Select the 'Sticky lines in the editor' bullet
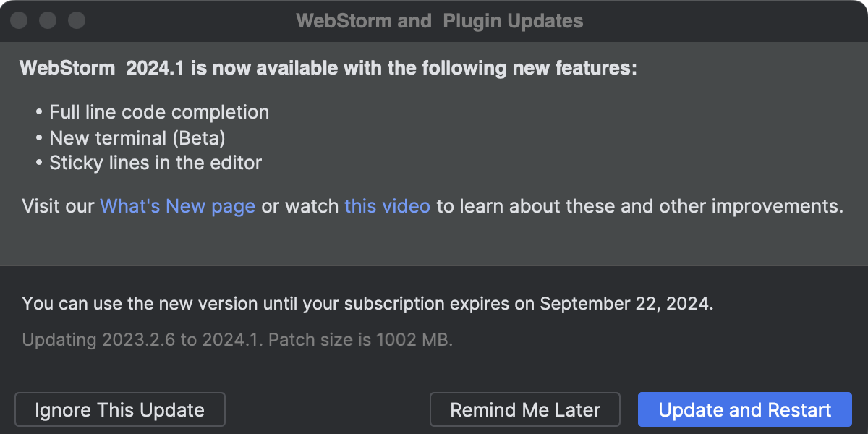The height and width of the screenshot is (434, 868). pyautogui.click(x=155, y=163)
